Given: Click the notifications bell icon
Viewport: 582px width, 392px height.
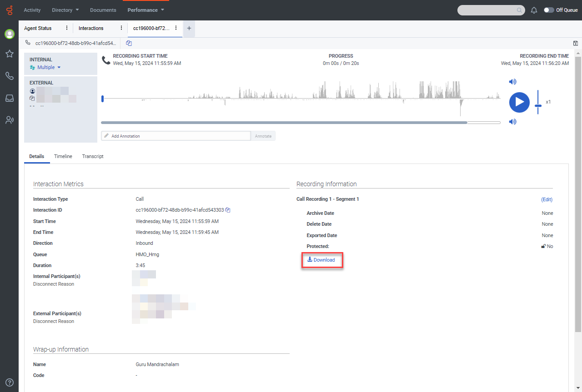Looking at the screenshot, I should (x=534, y=10).
